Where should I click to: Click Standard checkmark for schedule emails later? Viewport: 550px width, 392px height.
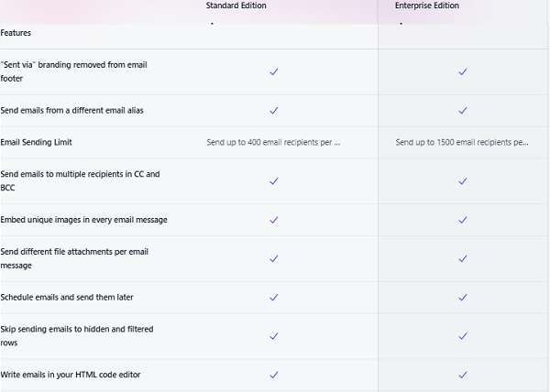(x=273, y=298)
